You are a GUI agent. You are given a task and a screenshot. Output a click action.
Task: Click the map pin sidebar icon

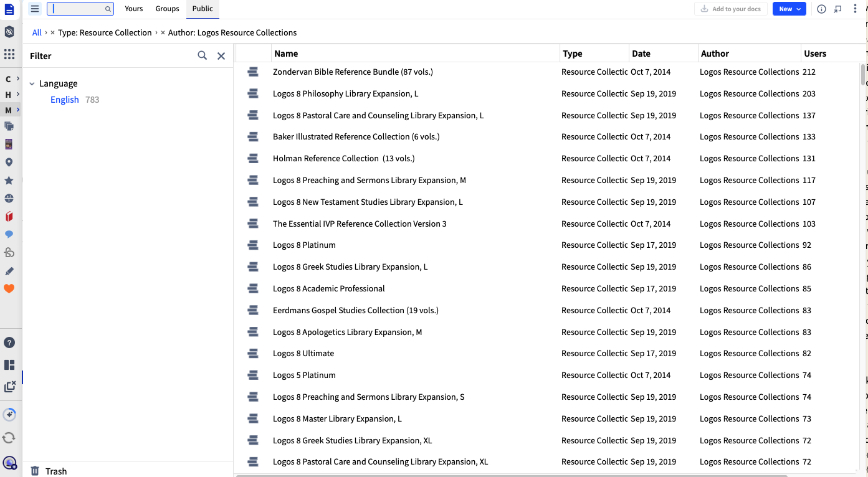point(9,163)
